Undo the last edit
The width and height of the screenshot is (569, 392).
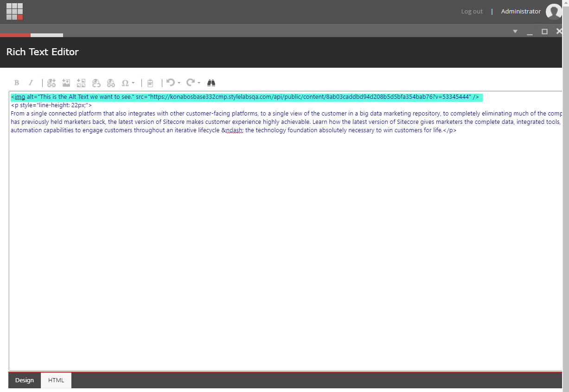[x=171, y=83]
